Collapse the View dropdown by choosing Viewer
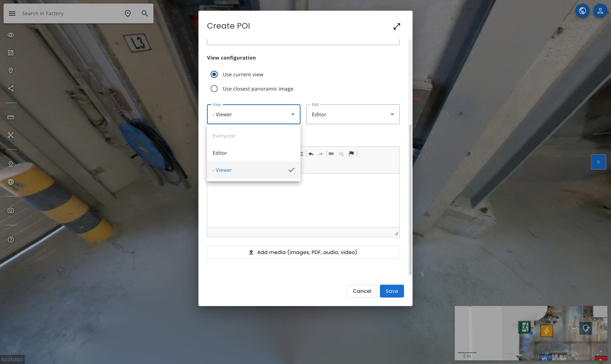Viewport: 611px width, 364px height. click(x=222, y=170)
